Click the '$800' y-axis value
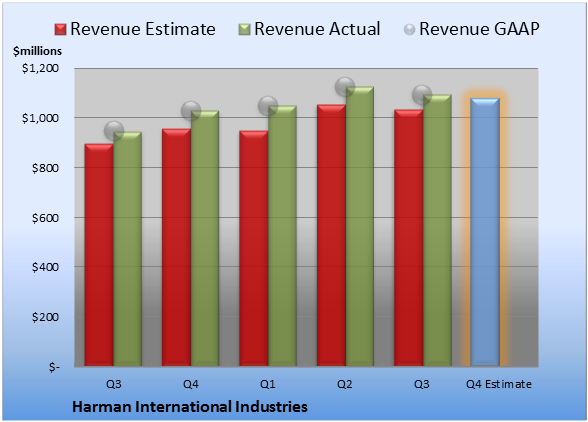Screen dimensions: 588x422 (45, 168)
